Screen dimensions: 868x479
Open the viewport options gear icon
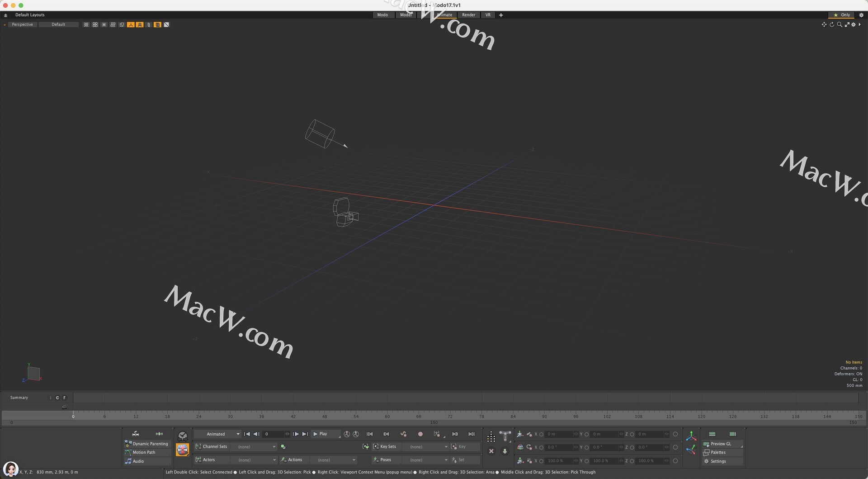point(854,24)
